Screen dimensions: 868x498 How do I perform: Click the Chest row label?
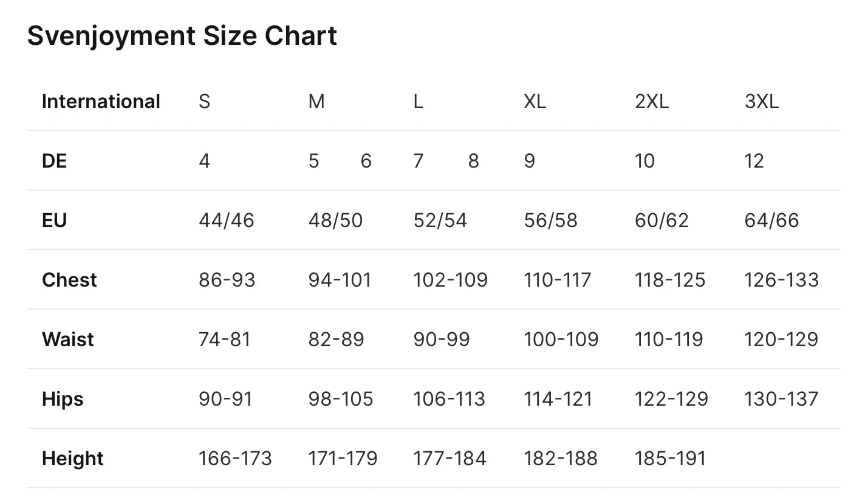(x=69, y=280)
